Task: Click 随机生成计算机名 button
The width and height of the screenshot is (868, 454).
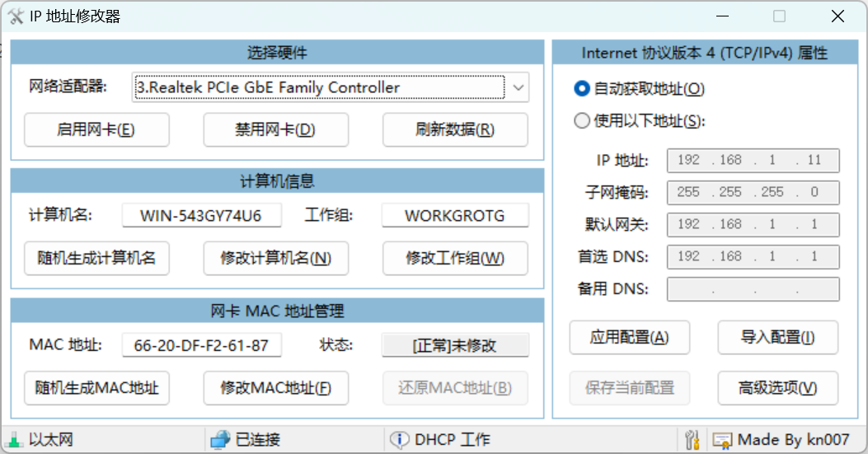Action: click(96, 258)
